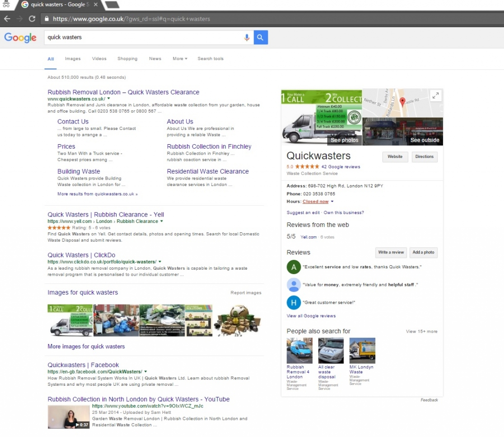Select the All search tab

(51, 59)
